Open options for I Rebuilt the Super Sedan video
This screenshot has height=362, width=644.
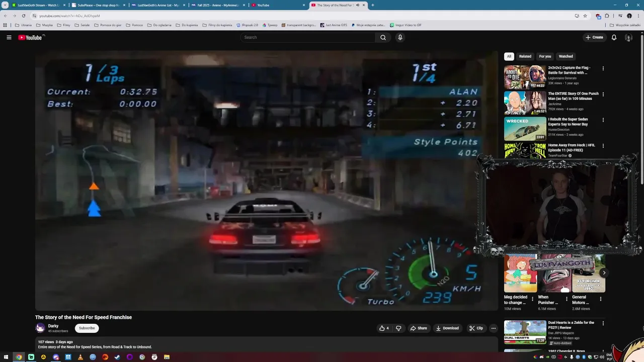coord(603,120)
